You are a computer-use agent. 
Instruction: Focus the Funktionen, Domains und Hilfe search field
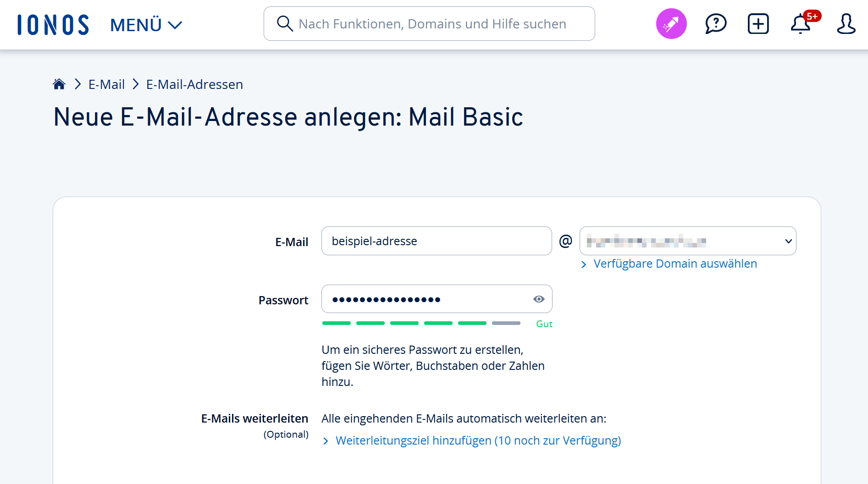[x=429, y=23]
